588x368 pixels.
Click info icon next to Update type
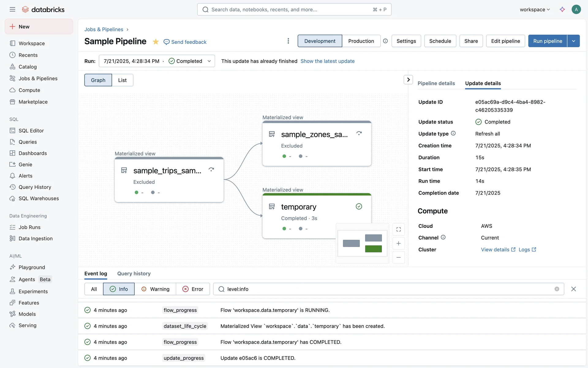(x=453, y=133)
